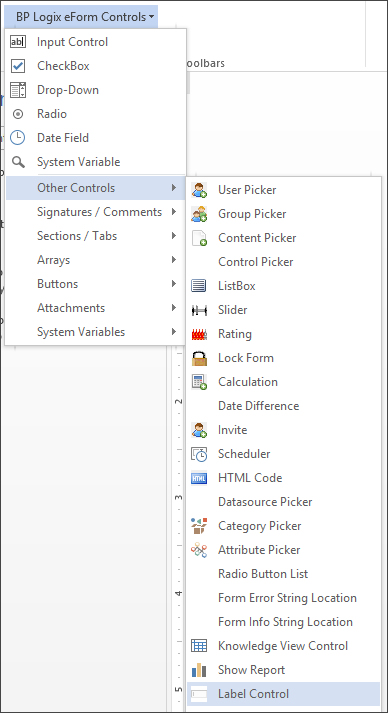Screen dimensions: 388x713
Task: Click the Category Picker shapes icon
Action: [199, 526]
